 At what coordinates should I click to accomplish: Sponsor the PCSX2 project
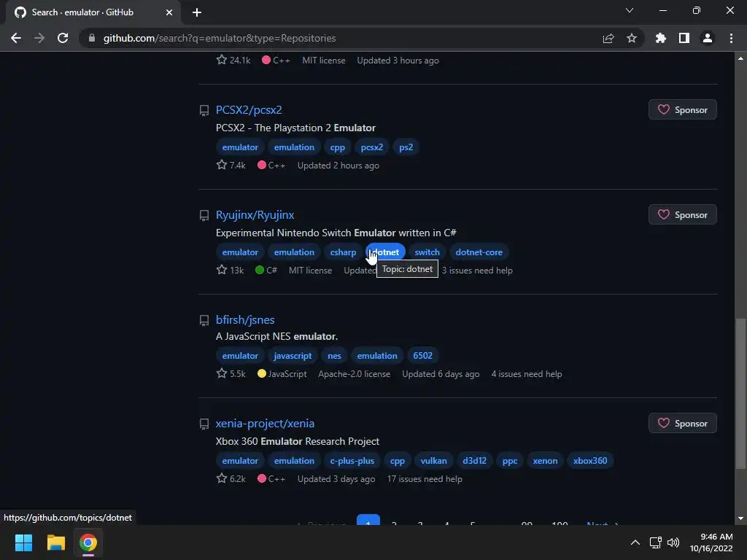[x=682, y=109]
